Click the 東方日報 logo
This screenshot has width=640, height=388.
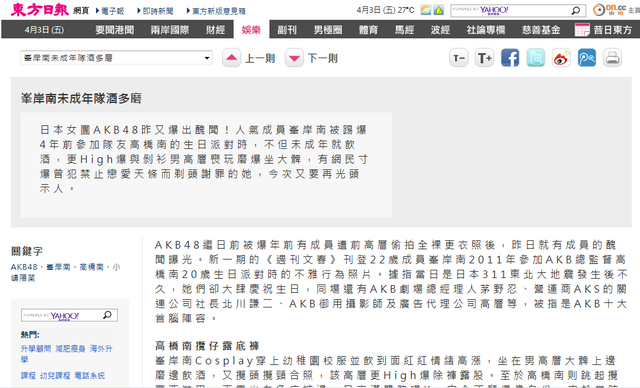point(40,10)
